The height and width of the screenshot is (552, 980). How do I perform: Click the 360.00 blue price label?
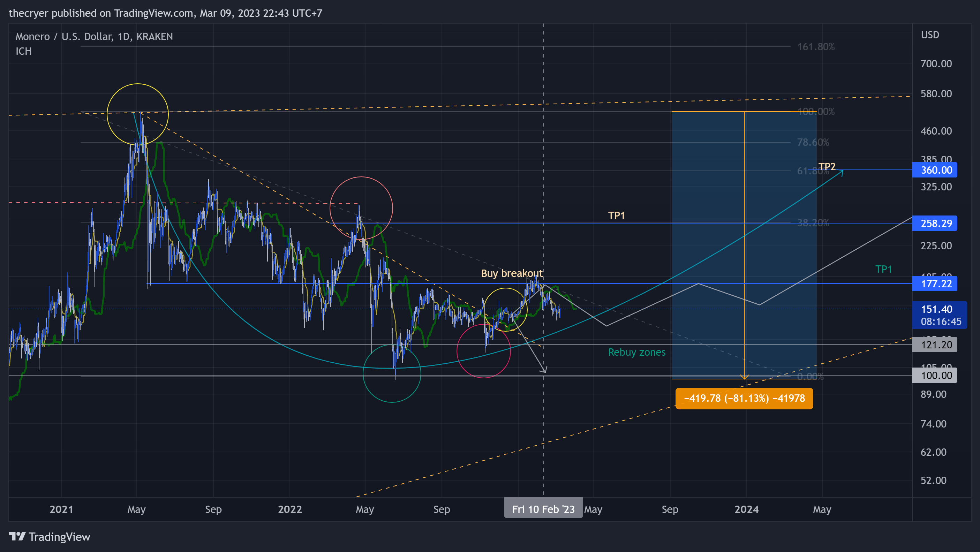934,170
